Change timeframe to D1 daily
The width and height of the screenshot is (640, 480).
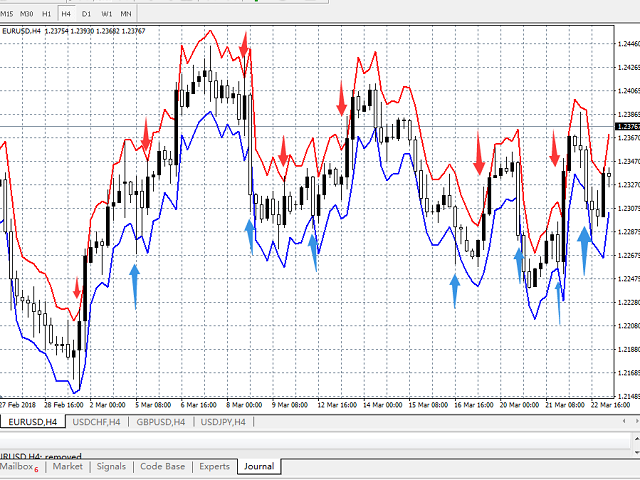point(86,14)
